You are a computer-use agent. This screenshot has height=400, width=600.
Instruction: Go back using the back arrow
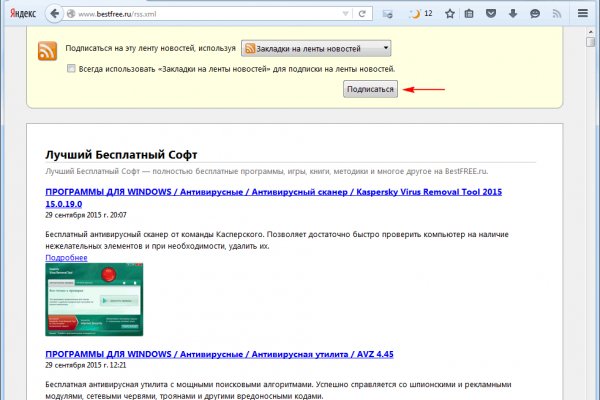pyautogui.click(x=54, y=14)
